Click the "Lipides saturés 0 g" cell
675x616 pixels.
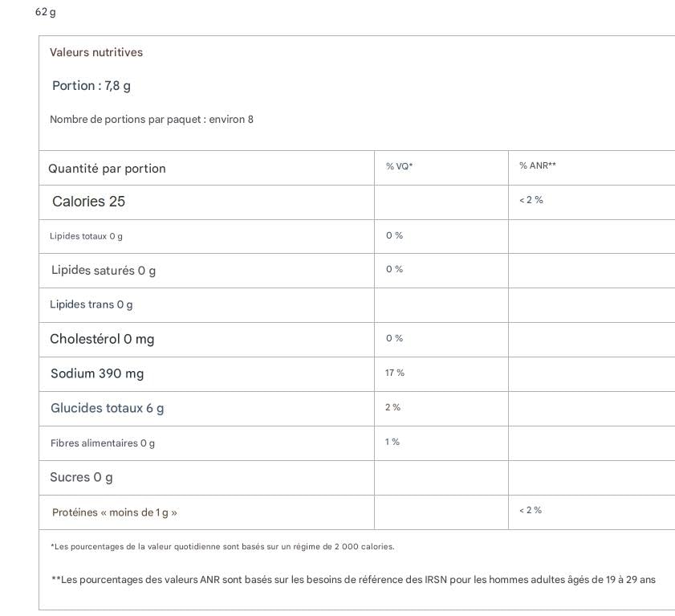(104, 271)
